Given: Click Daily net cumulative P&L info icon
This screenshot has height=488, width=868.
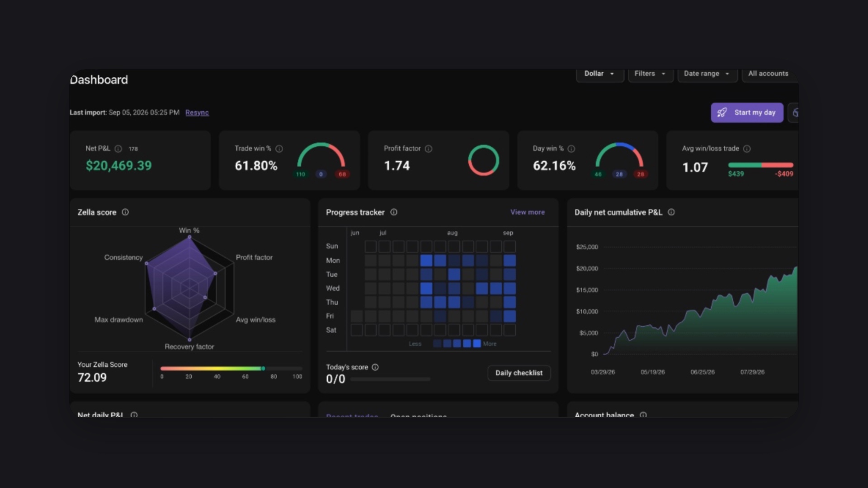Looking at the screenshot, I should coord(671,212).
